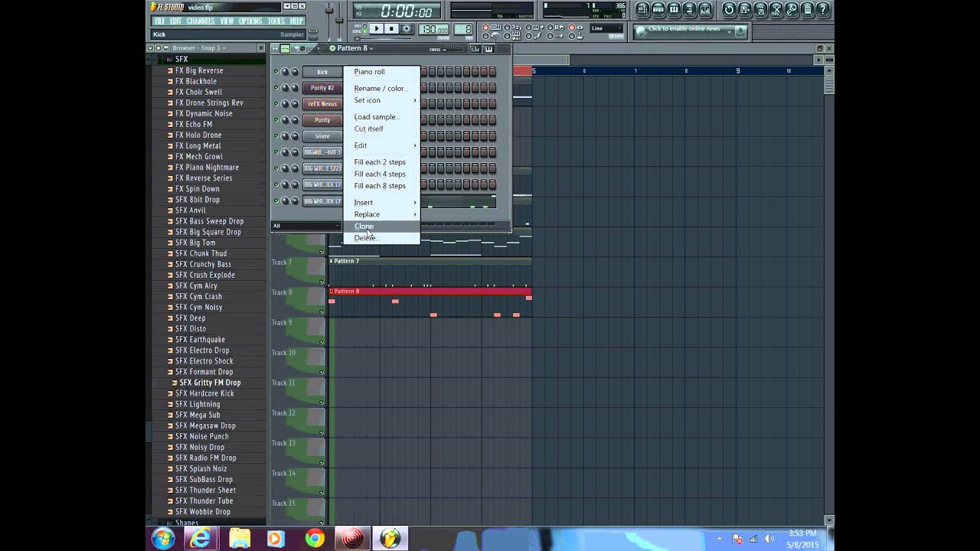980x551 pixels.
Task: Mute the BIG WHI..ICK 13 channel LED
Action: [x=276, y=184]
